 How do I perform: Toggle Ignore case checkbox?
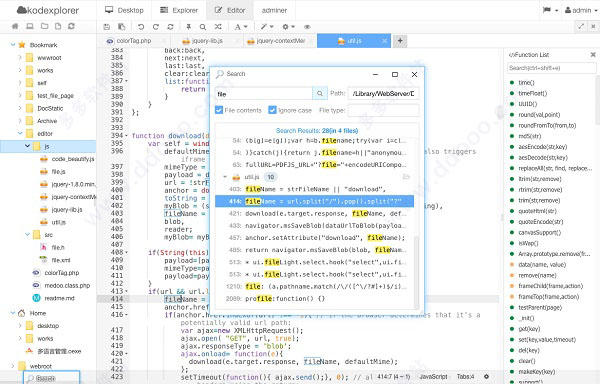click(x=272, y=110)
